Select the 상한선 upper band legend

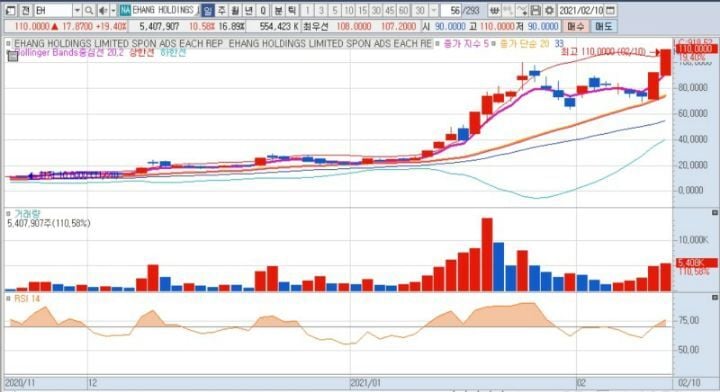(x=141, y=53)
